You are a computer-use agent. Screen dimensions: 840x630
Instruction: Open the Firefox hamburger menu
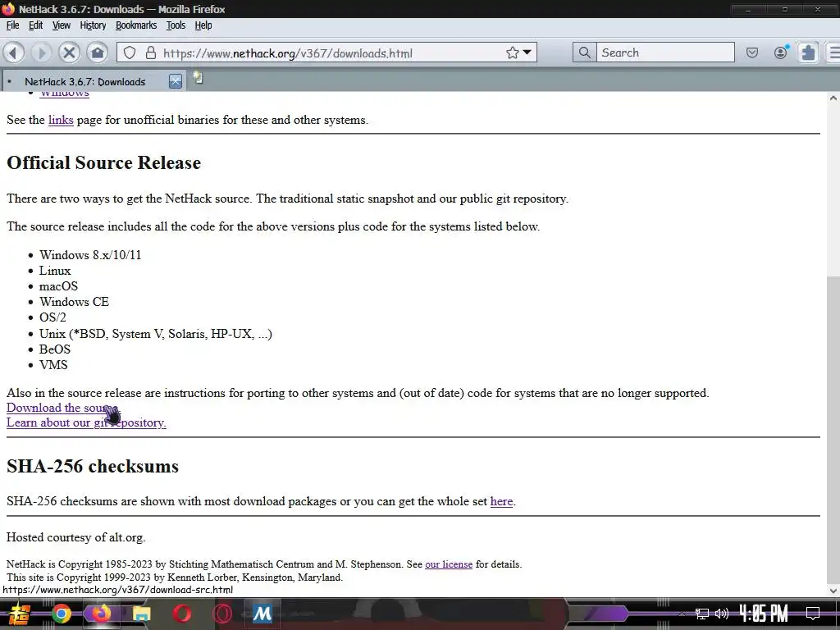pyautogui.click(x=834, y=52)
